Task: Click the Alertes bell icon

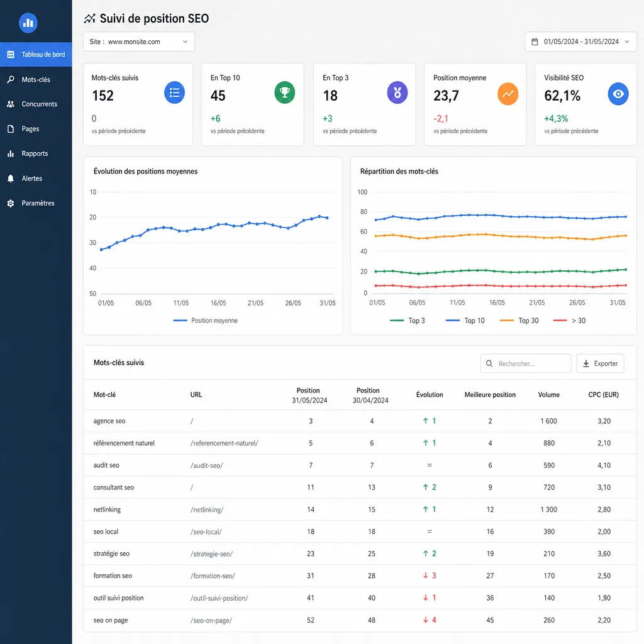Action: point(11,178)
